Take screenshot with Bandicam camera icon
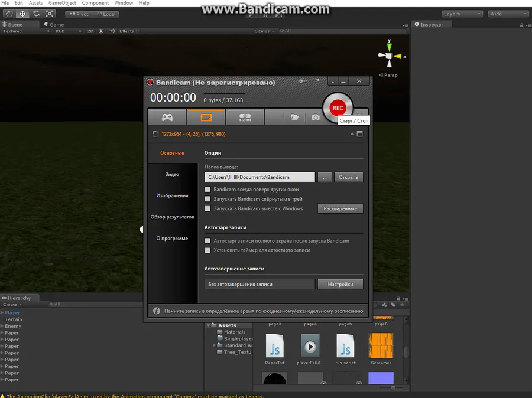Image resolution: width=532 pixels, height=398 pixels. (316, 118)
